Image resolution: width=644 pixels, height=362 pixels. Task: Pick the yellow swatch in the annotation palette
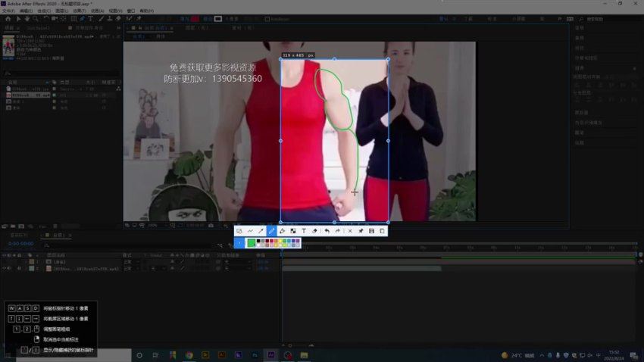click(x=280, y=241)
